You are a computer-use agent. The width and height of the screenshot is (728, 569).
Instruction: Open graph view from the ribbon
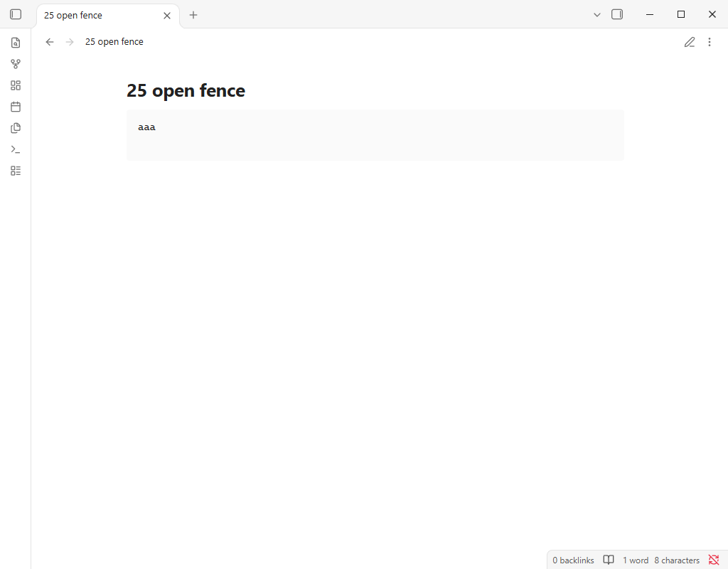point(16,64)
